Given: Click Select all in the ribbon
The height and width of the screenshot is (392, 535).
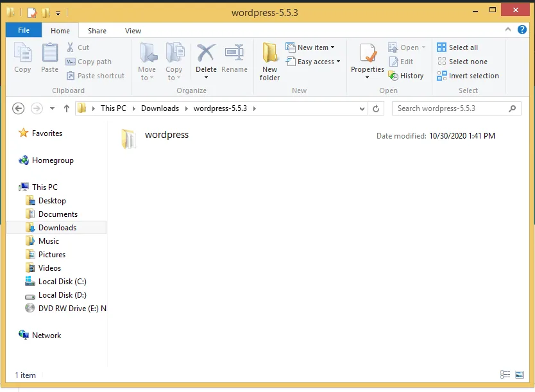Looking at the screenshot, I should [x=457, y=47].
